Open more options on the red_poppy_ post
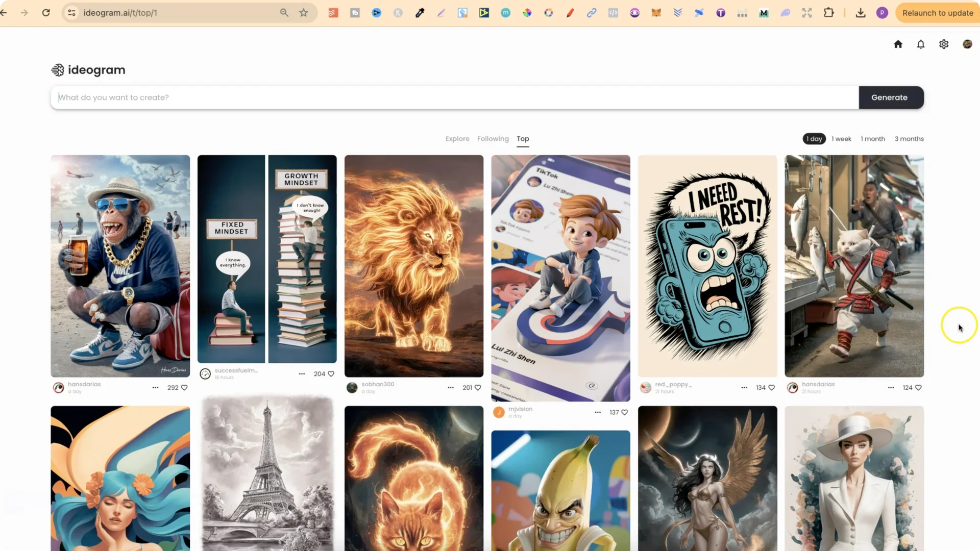Image resolution: width=980 pixels, height=551 pixels. point(744,387)
